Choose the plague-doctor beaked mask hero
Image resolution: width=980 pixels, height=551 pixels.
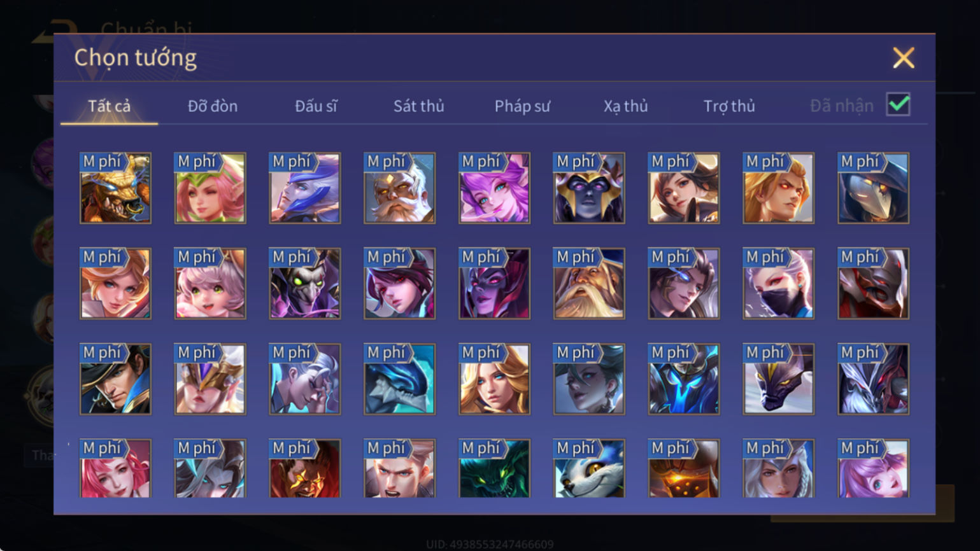[873, 188]
